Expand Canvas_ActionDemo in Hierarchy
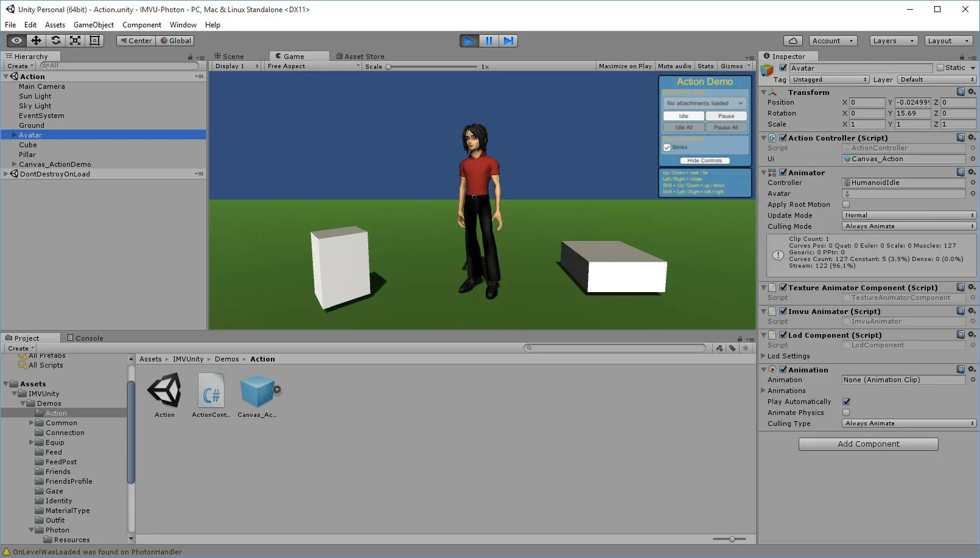The height and width of the screenshot is (558, 980). point(15,164)
